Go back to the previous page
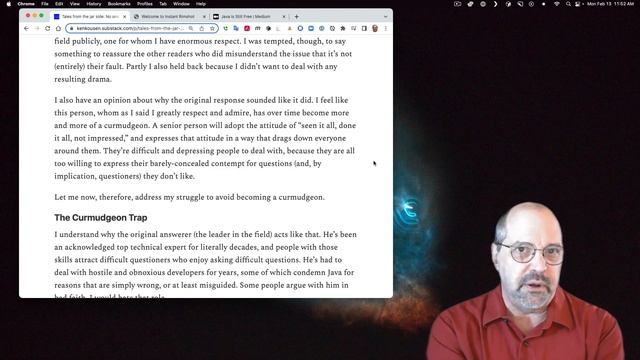Image resolution: width=640 pixels, height=360 pixels. click(x=26, y=29)
